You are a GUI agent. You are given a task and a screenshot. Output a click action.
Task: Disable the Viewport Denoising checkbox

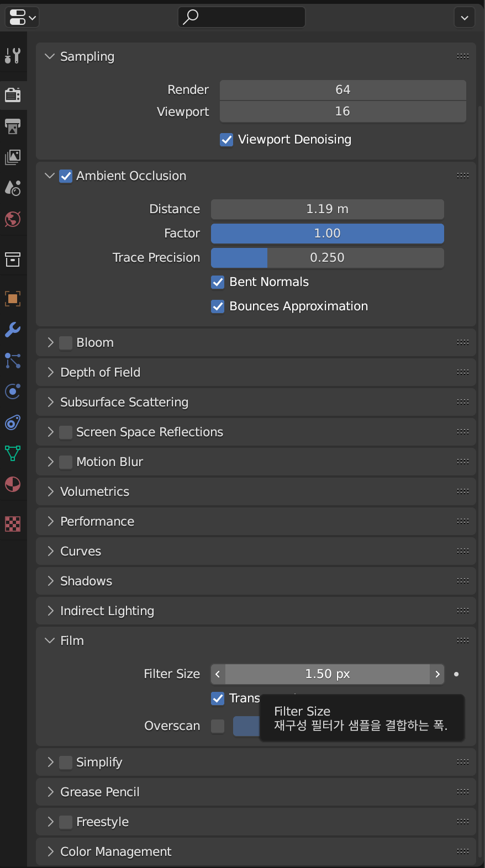coord(226,140)
